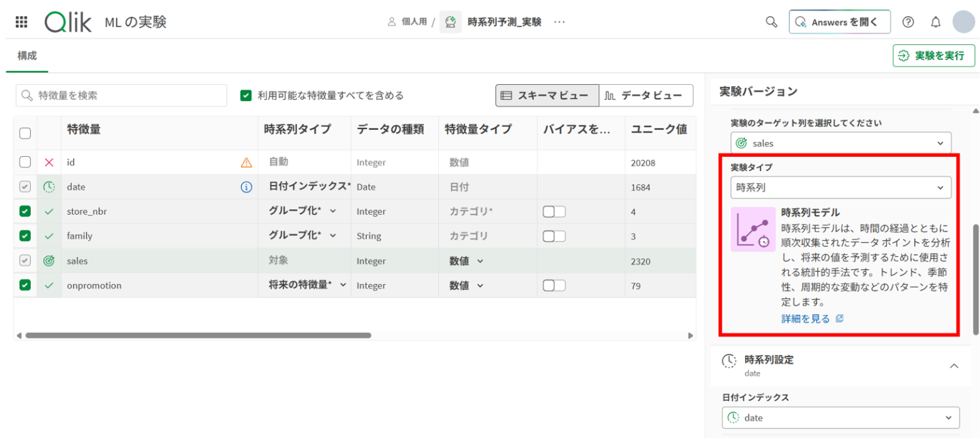The width and height of the screenshot is (980, 444).
Task: Click Answers を開く button
Action: pos(839,22)
